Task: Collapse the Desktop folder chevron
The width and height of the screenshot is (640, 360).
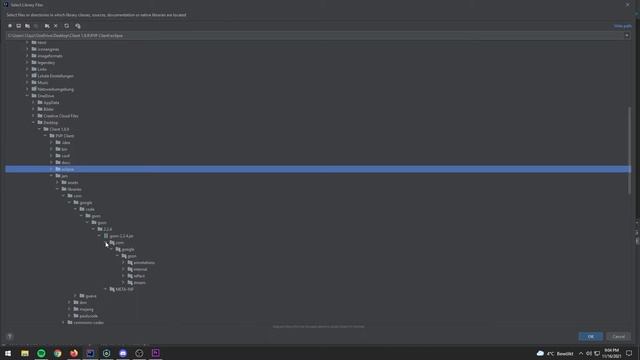Action: [33, 122]
